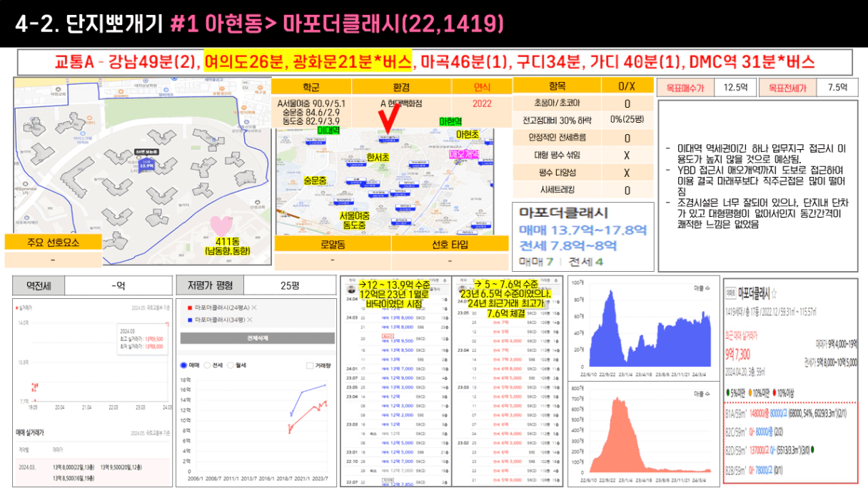Select the 전세 radio button above the chart
The height and width of the screenshot is (488, 868).
click(208, 365)
